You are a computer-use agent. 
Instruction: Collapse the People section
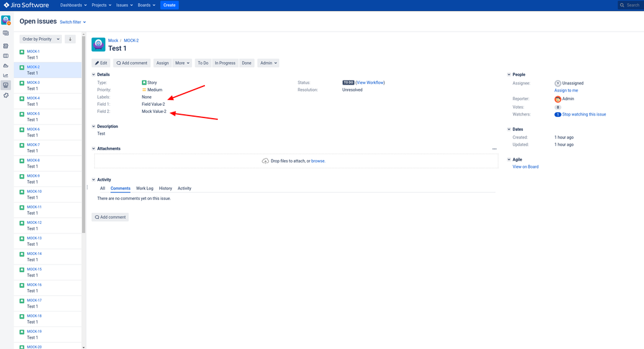coord(509,75)
